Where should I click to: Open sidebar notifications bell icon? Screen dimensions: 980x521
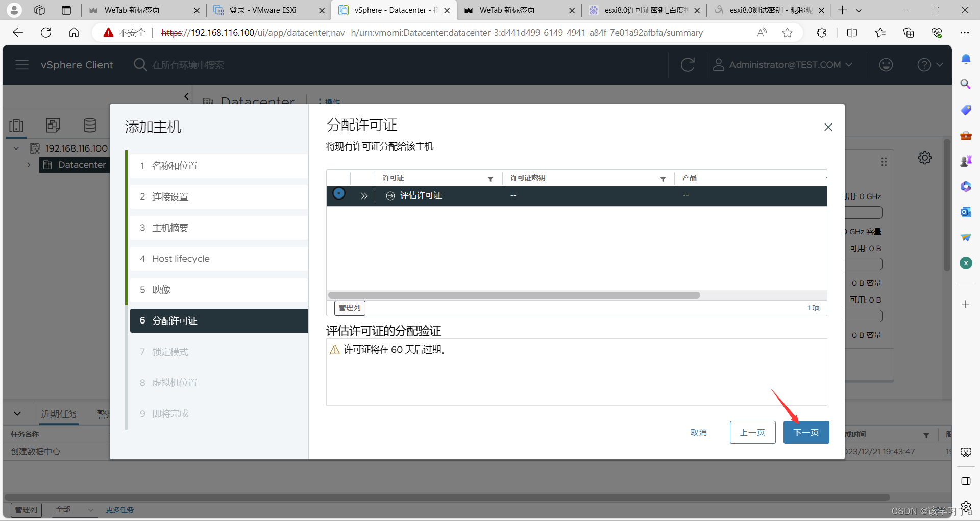coord(966,59)
